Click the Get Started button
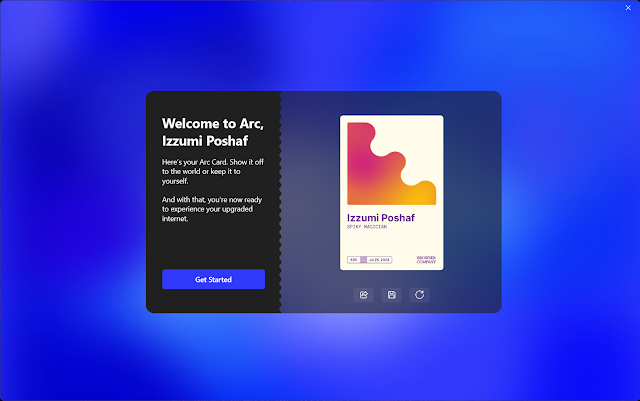 click(213, 279)
